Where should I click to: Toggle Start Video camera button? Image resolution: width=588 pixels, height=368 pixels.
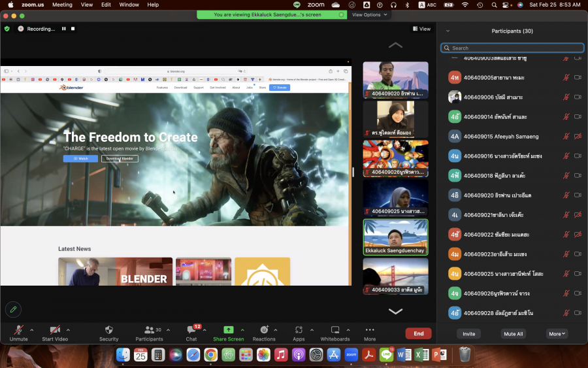(x=56, y=330)
